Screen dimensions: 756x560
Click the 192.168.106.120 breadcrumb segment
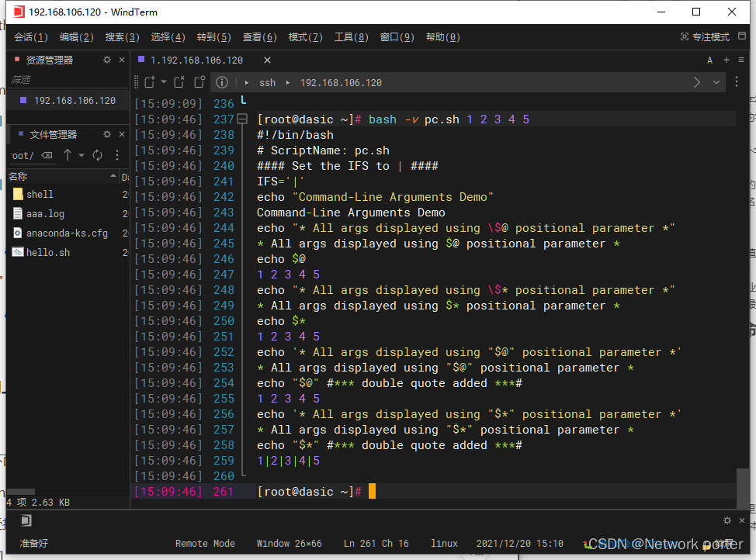[x=341, y=83]
